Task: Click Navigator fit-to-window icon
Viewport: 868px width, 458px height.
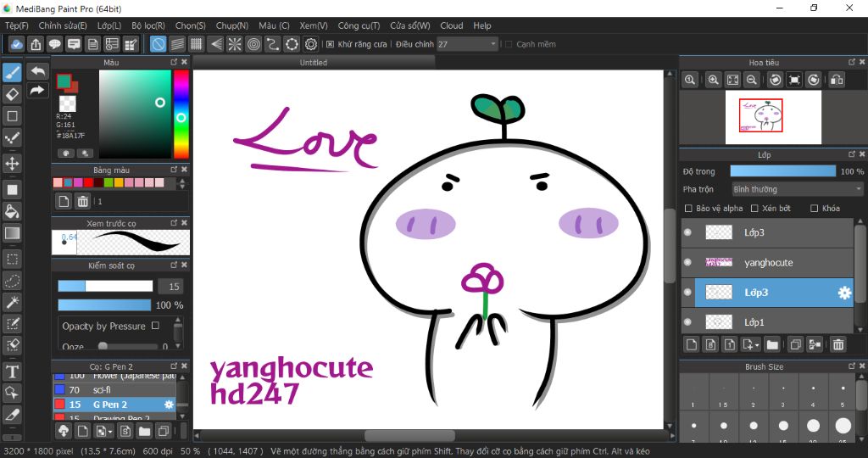Action: point(733,80)
